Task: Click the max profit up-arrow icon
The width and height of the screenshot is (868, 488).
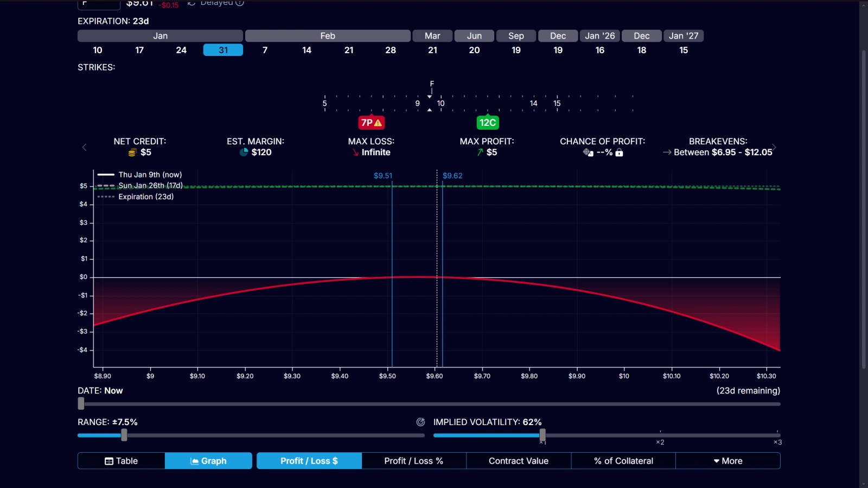Action: [480, 153]
